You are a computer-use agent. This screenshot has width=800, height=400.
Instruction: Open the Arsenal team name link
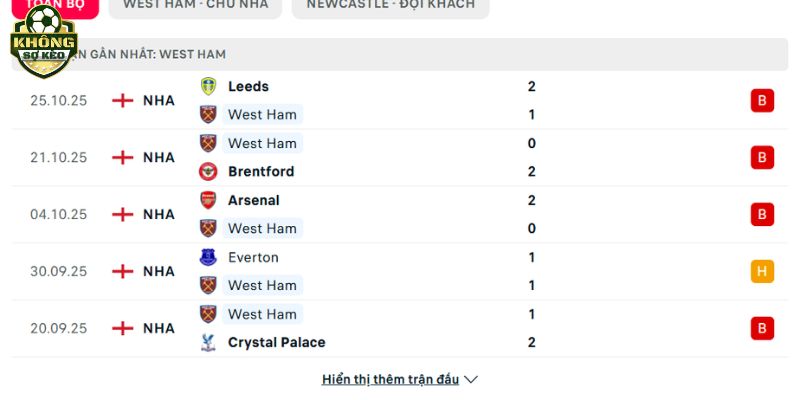pyautogui.click(x=254, y=200)
